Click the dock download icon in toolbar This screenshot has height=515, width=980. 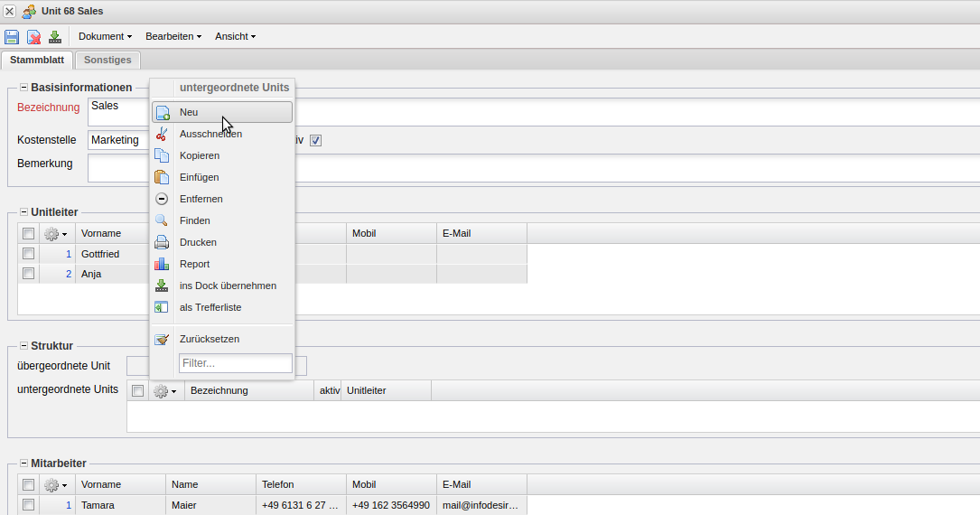pyautogui.click(x=55, y=37)
